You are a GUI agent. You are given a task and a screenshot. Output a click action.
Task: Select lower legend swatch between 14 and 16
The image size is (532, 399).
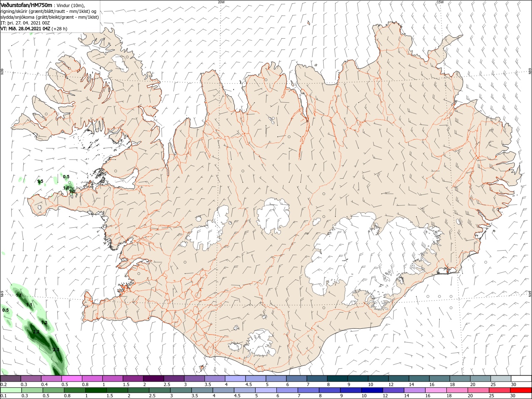click(x=415, y=390)
